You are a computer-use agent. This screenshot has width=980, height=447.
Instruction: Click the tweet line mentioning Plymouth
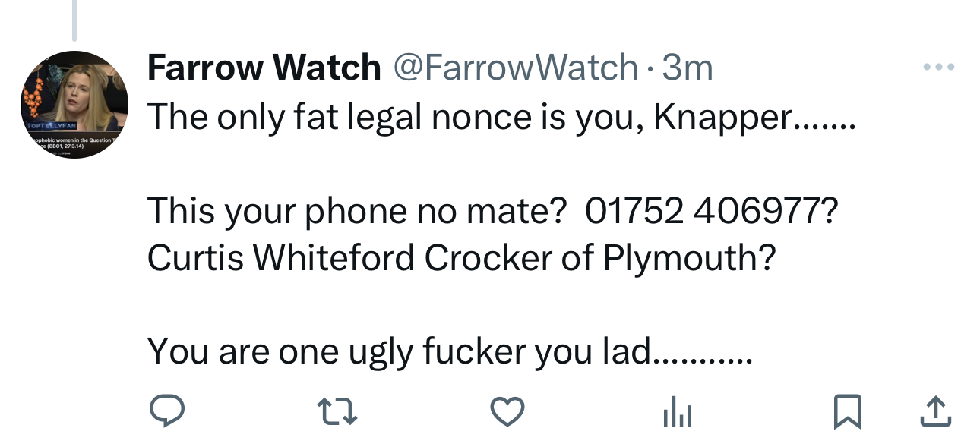click(x=462, y=258)
